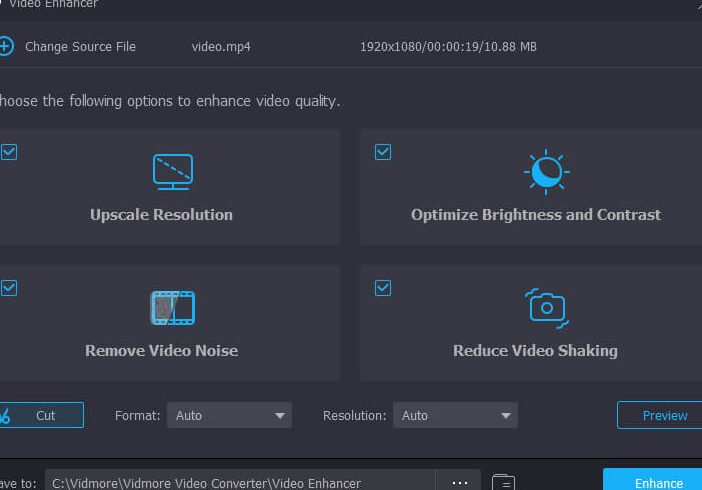Open the Resolution dropdown
Screen dimensions: 702x490
click(455, 415)
